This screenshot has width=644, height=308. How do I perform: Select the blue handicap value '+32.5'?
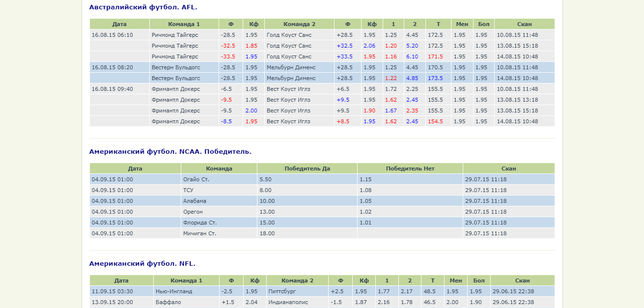[x=344, y=46]
